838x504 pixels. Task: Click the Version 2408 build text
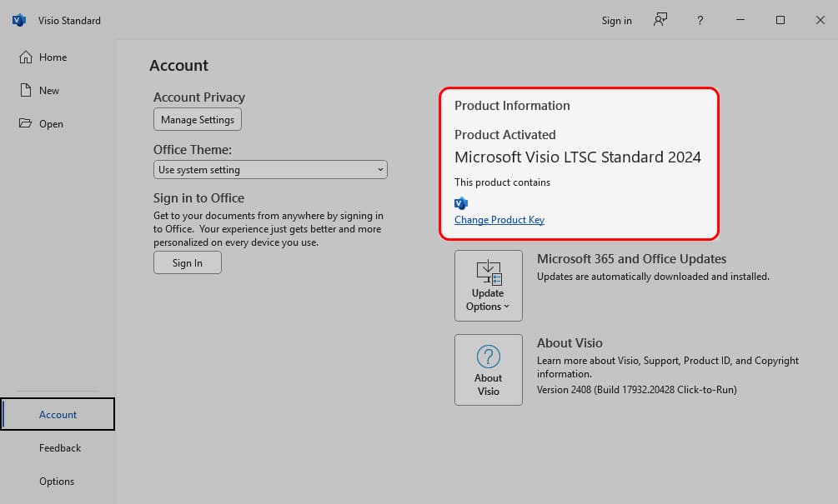point(636,390)
